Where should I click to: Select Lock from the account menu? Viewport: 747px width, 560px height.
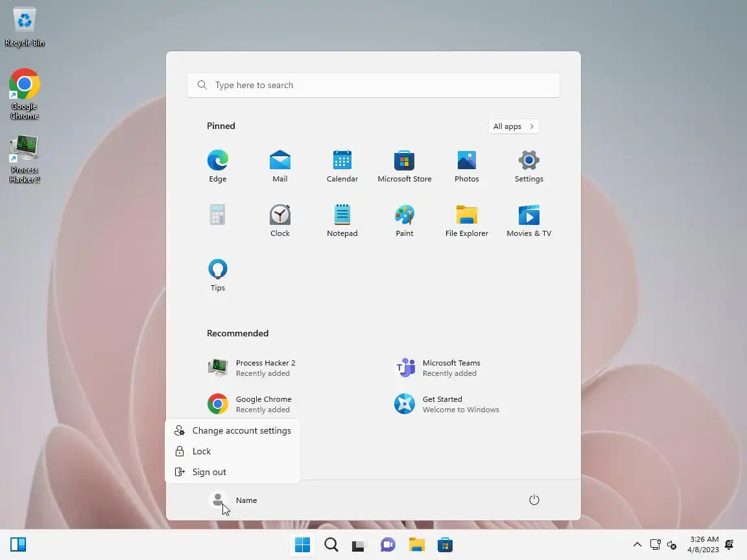[x=233, y=451]
